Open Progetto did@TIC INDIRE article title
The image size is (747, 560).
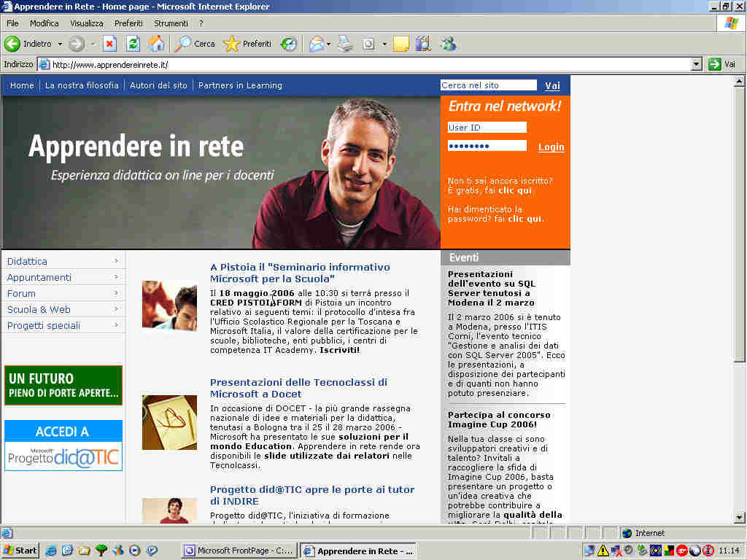[x=312, y=495]
